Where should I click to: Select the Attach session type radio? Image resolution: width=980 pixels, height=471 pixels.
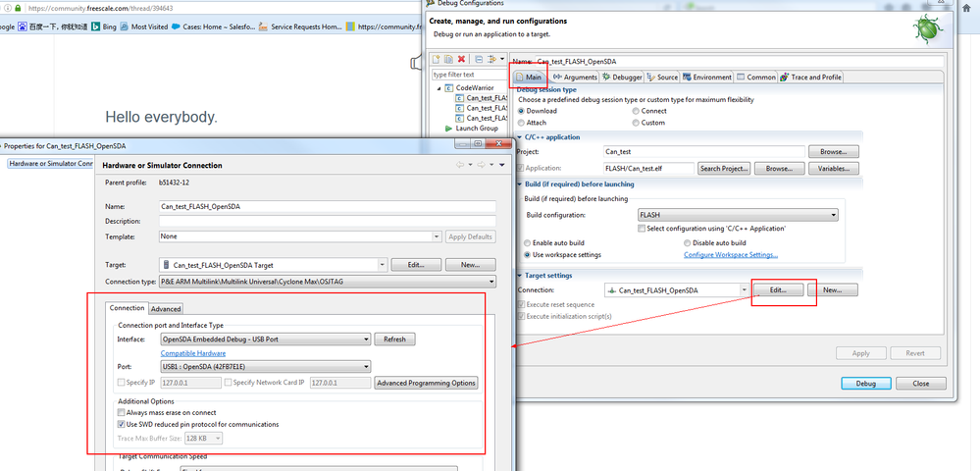(x=521, y=123)
